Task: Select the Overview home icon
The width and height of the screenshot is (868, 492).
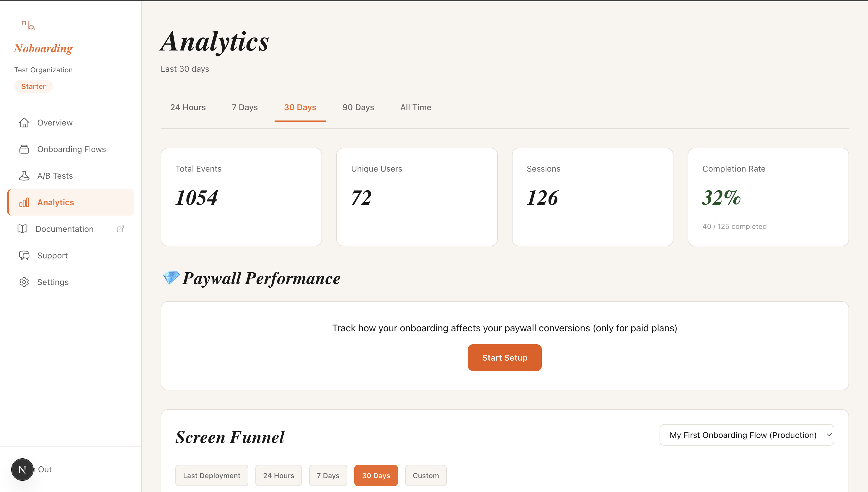Action: (x=24, y=122)
